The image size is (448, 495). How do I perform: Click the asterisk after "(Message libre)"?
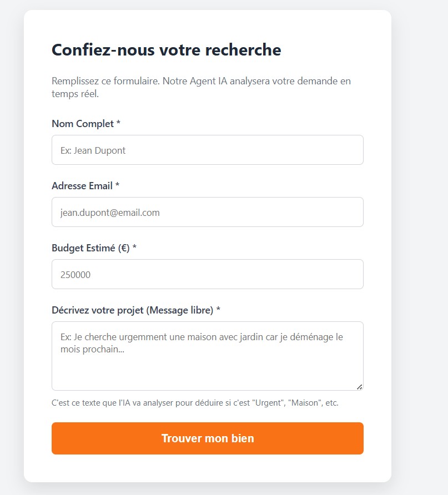click(218, 310)
